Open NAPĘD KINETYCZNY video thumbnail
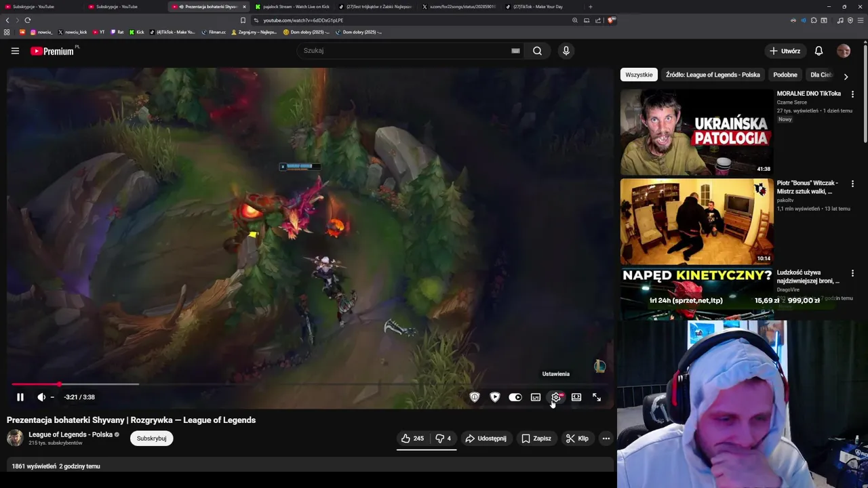The width and height of the screenshot is (868, 488). point(696,293)
